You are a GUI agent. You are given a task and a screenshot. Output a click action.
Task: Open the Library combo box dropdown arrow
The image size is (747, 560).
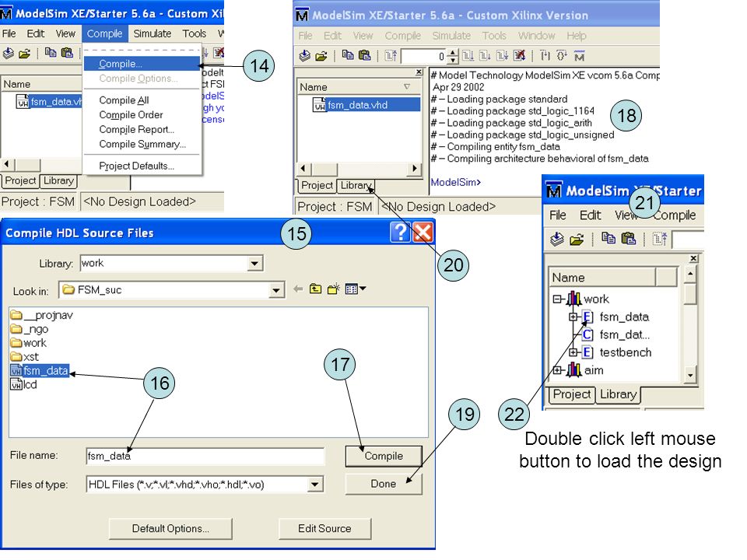[x=255, y=264]
